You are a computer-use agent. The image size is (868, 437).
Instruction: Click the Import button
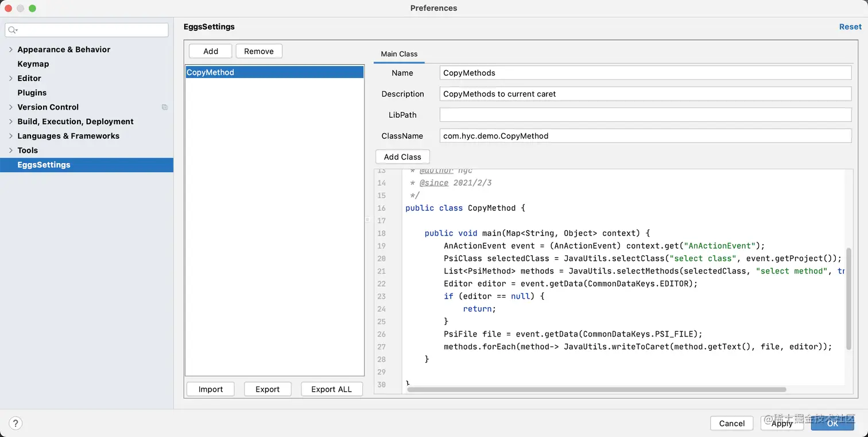coord(211,389)
